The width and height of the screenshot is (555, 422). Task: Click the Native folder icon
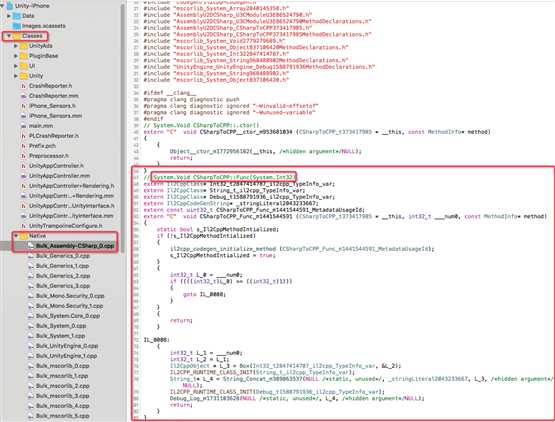pyautogui.click(x=24, y=235)
